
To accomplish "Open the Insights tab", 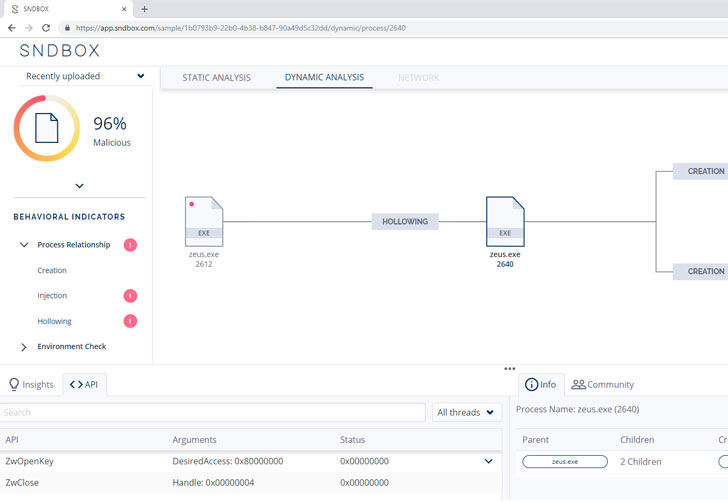I will click(31, 385).
